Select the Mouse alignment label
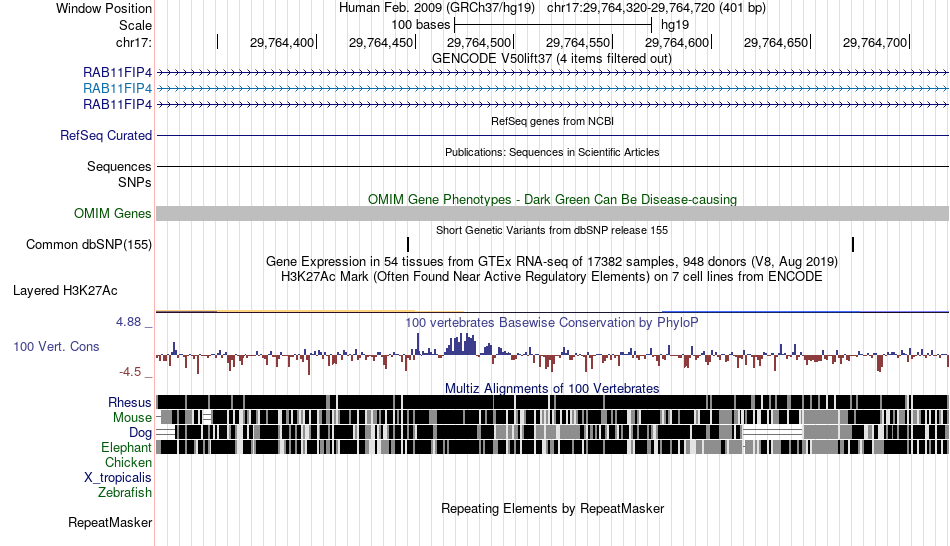950x546 pixels. click(x=132, y=418)
